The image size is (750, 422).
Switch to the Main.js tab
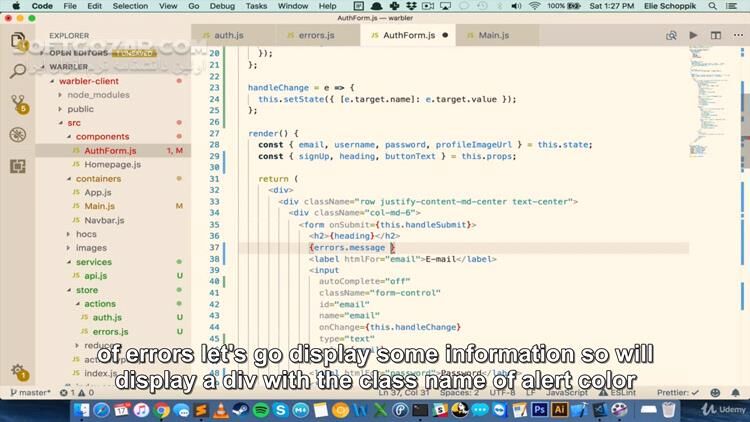493,35
